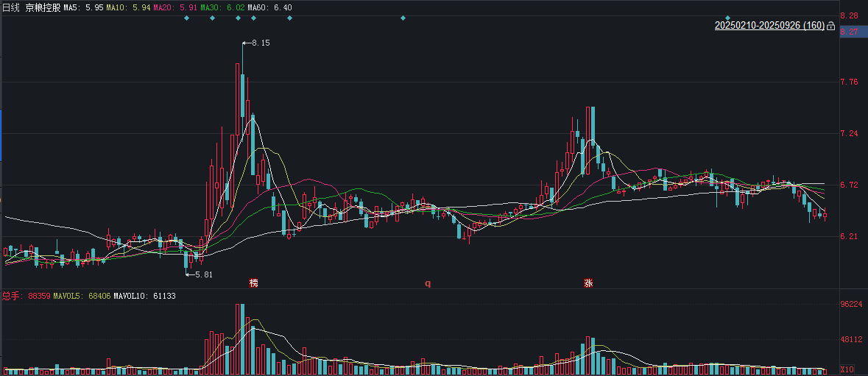Click the small red q event marker
The width and height of the screenshot is (868, 376).
[427, 284]
